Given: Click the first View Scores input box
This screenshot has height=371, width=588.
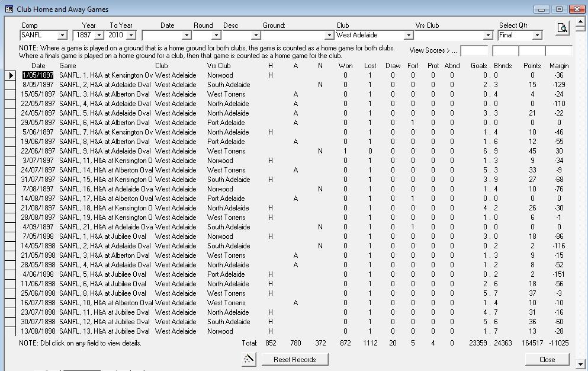Looking at the screenshot, I should (x=474, y=50).
